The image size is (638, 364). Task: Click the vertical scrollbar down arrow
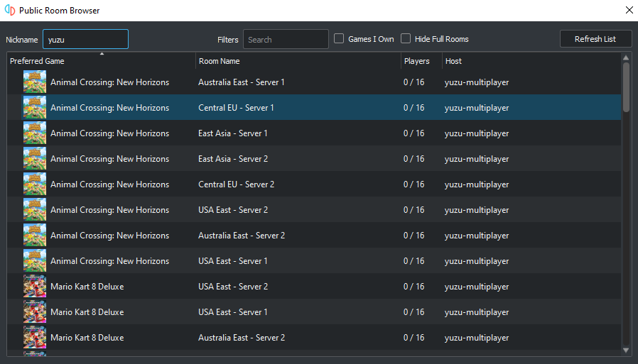[626, 351]
